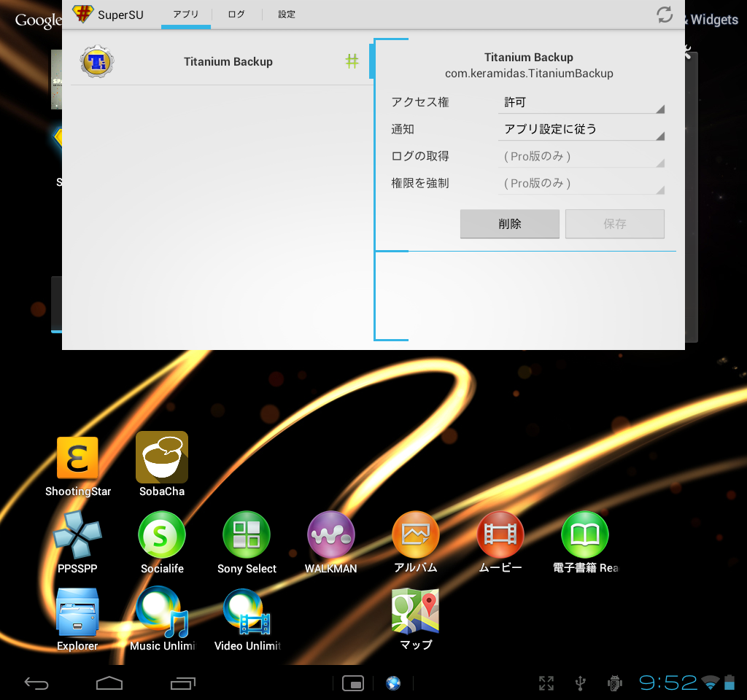747x700 pixels.
Task: Tap Widgets tab text behind SuperSU
Action: (713, 20)
